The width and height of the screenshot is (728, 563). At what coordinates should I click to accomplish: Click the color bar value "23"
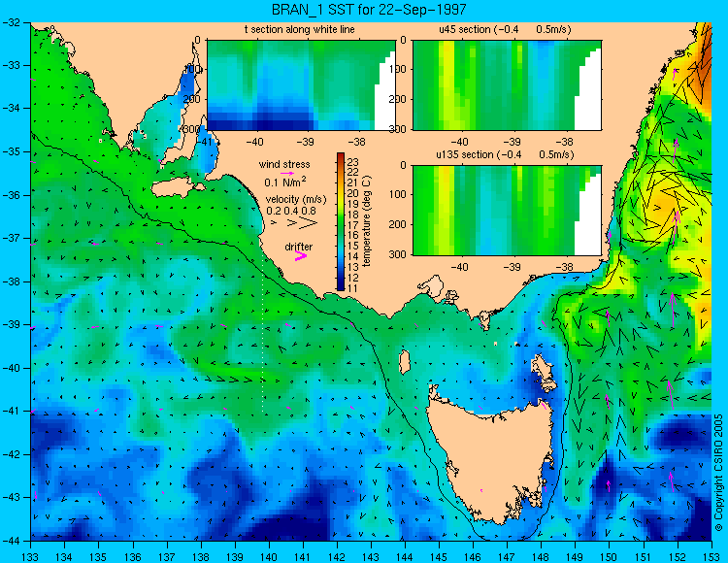pos(353,162)
